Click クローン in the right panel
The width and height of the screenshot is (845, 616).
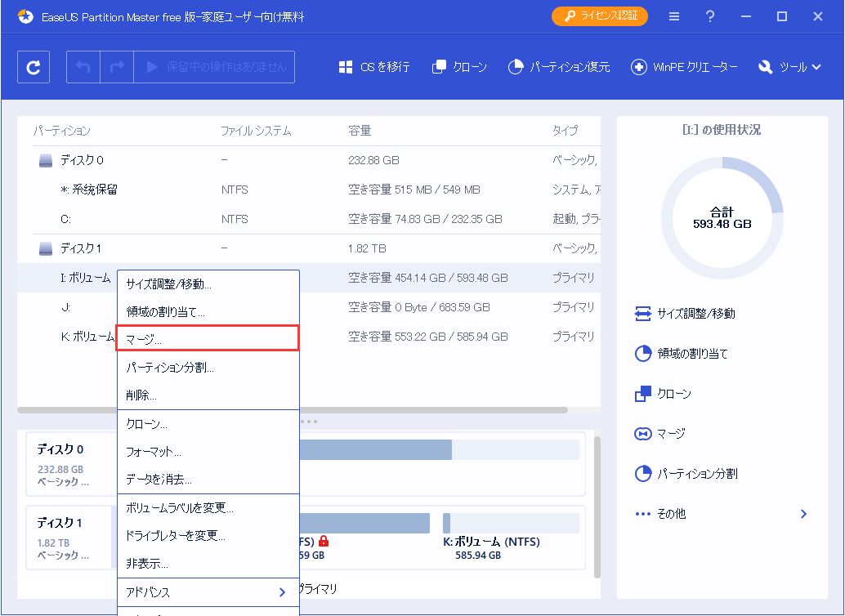(x=663, y=394)
